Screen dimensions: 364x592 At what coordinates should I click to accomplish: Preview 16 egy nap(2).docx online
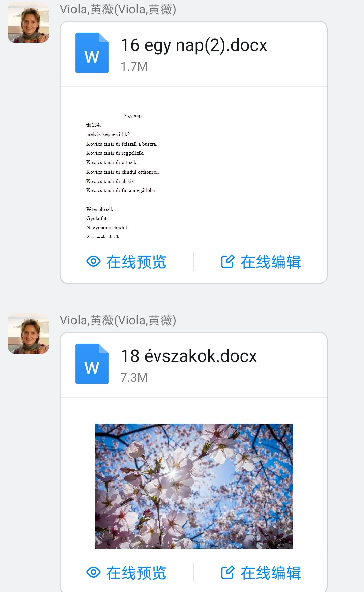(126, 262)
